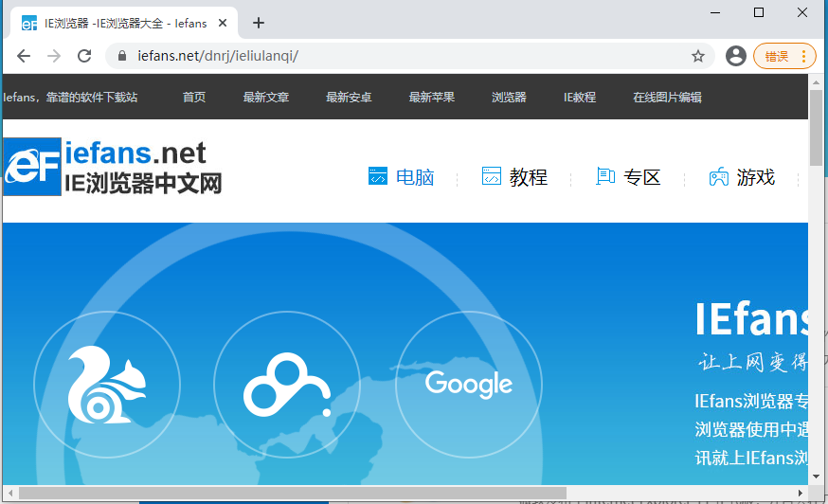
Task: Open the 首页 nav link
Action: (194, 98)
